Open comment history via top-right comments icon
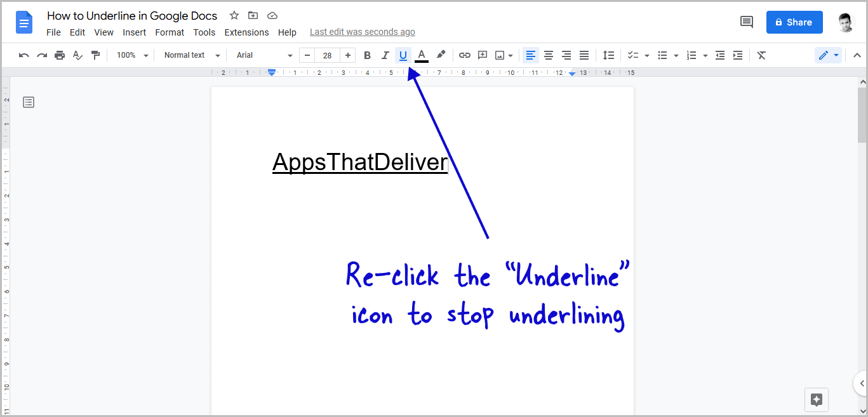Screen dimensions: 868x417 tap(746, 22)
